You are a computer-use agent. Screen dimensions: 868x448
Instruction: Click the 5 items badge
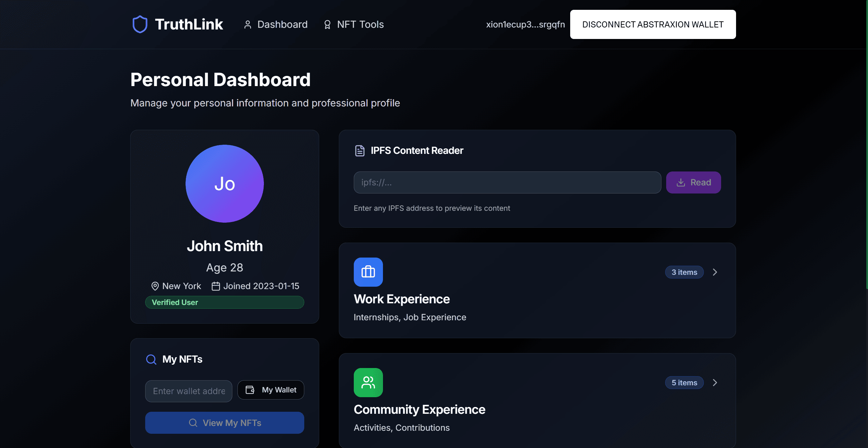(x=684, y=383)
